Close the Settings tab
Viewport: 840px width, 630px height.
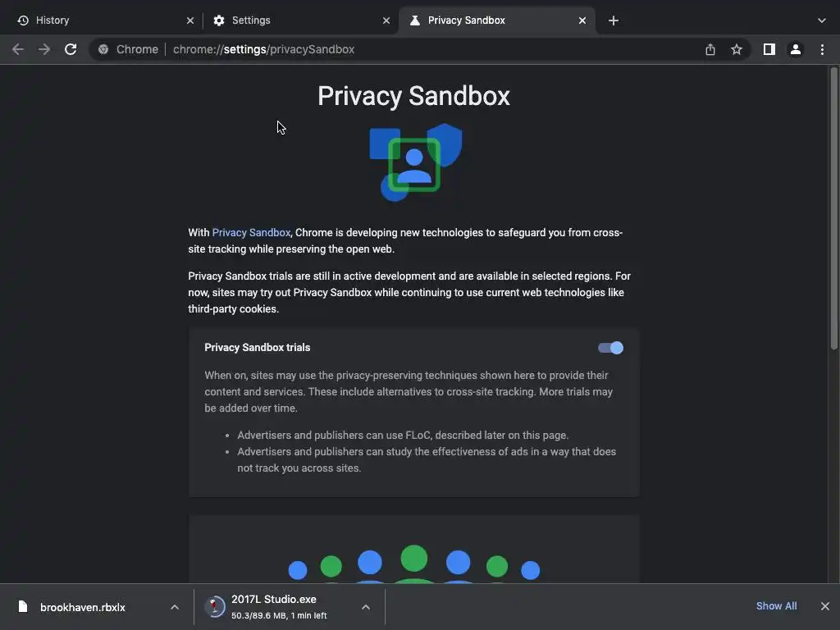pos(386,21)
